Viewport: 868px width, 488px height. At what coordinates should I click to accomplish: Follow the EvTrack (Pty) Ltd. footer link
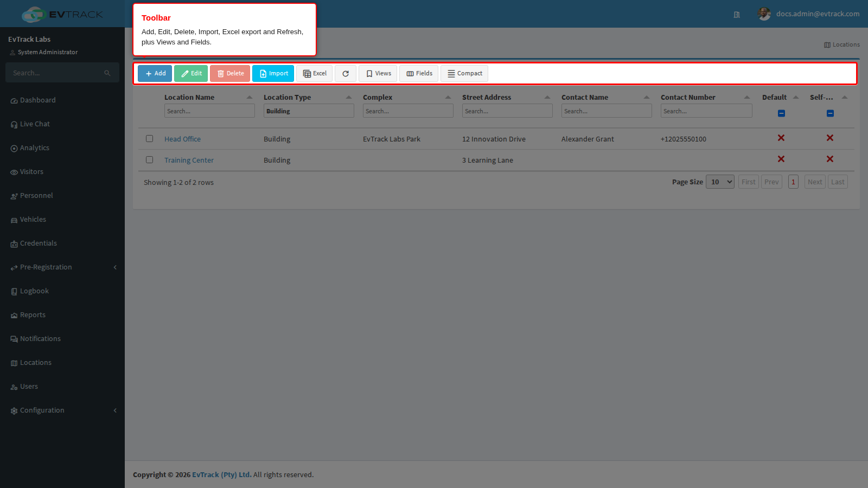coord(221,475)
